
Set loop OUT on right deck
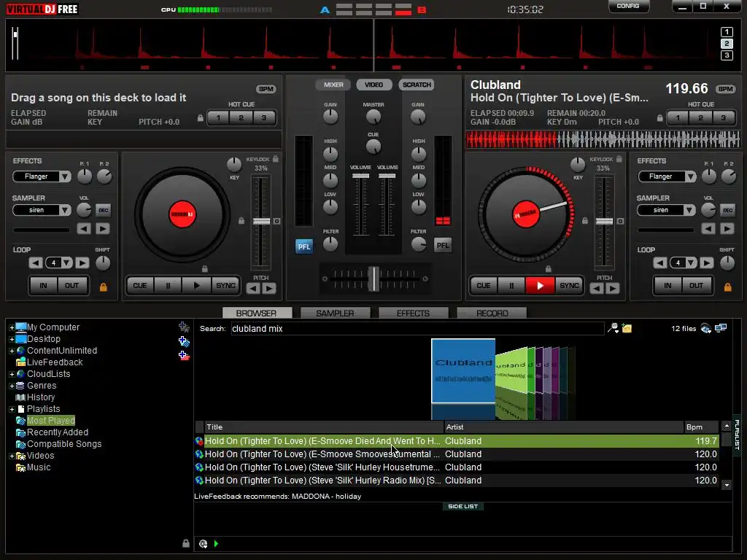coord(696,286)
